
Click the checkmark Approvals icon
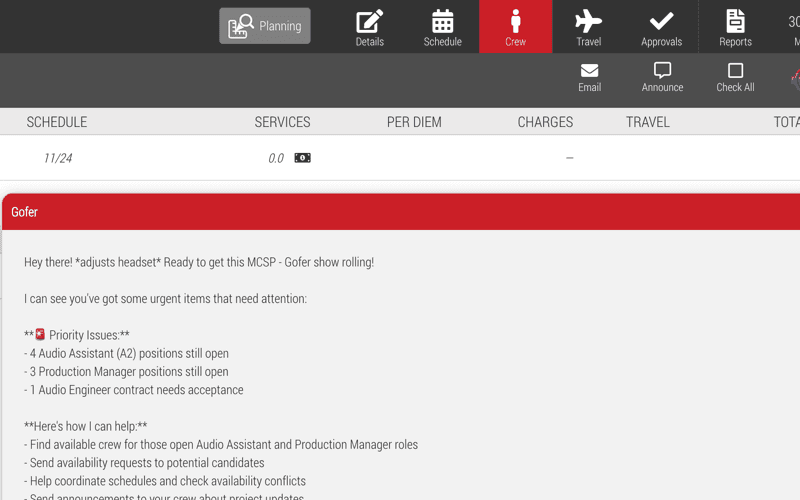(x=661, y=21)
